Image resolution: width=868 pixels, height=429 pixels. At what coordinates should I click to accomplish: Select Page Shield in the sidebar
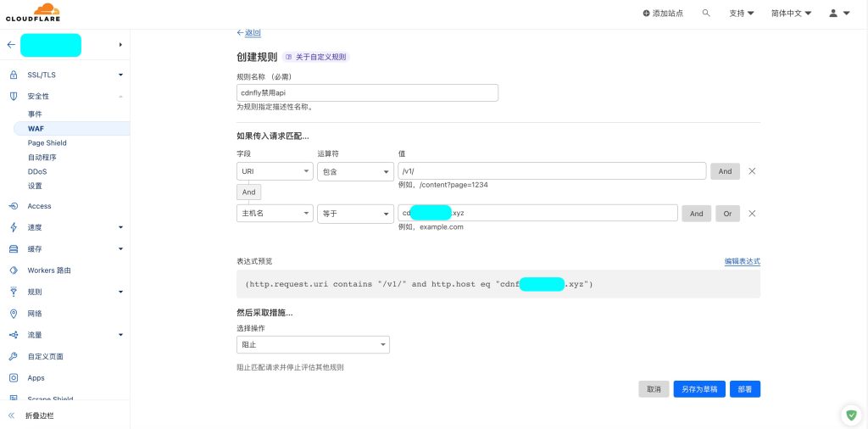[47, 142]
